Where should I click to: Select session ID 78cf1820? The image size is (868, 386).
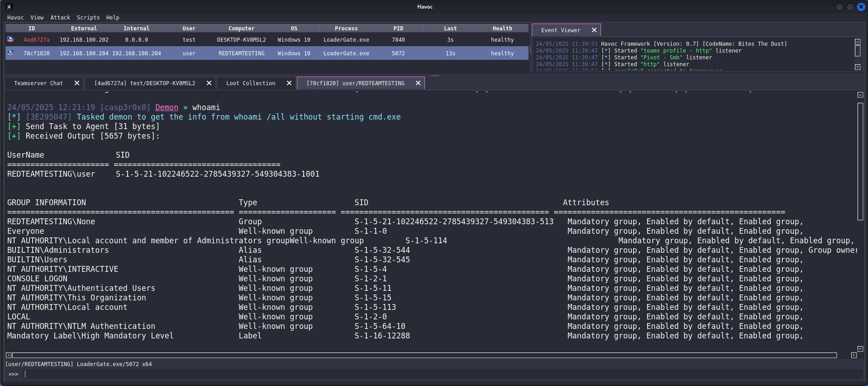[37, 53]
